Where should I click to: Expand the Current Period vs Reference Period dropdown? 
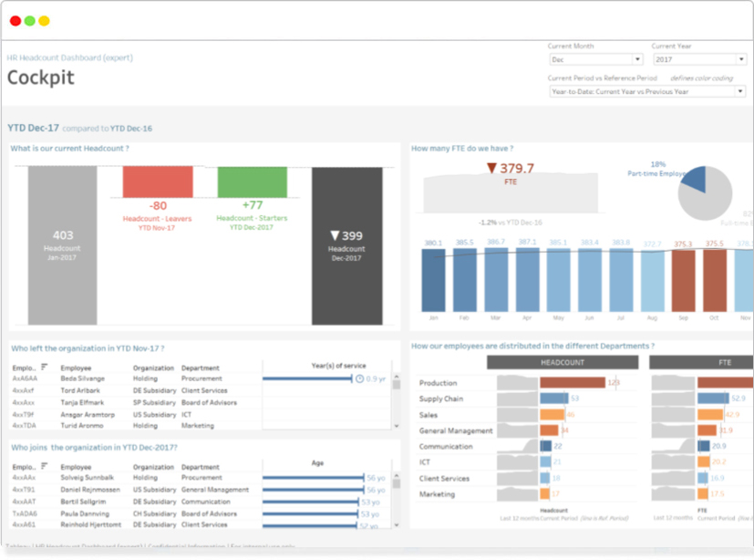point(647,91)
